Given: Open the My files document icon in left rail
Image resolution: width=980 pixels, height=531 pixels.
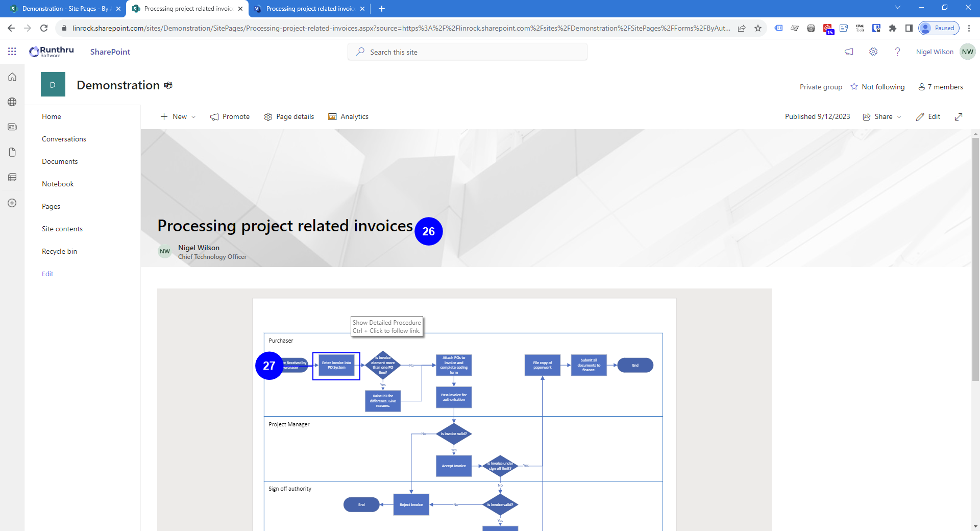Looking at the screenshot, I should [x=12, y=152].
